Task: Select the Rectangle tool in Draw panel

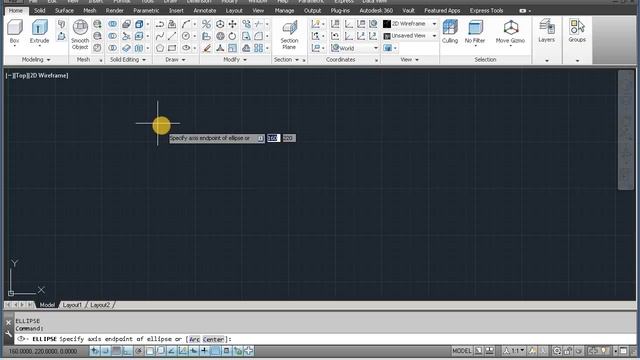Action: 172,48
